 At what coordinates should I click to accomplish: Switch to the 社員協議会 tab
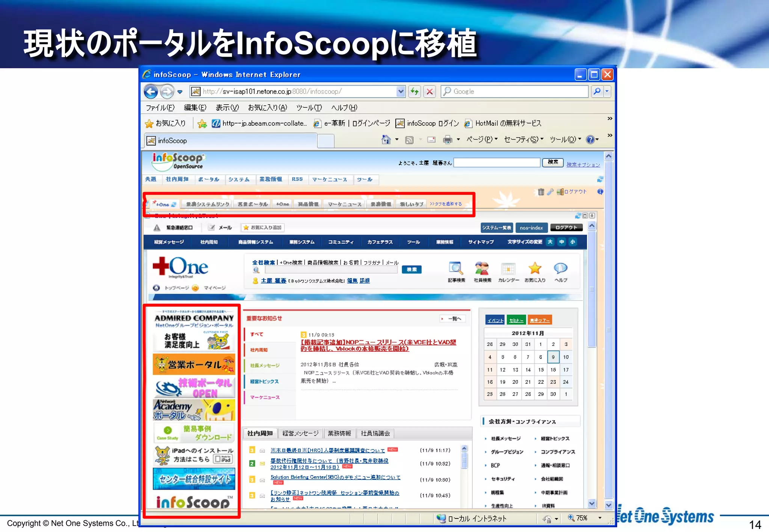pyautogui.click(x=375, y=433)
